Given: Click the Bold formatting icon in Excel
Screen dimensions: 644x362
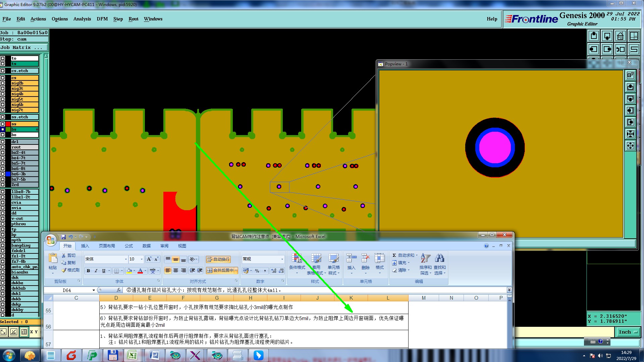Looking at the screenshot, I should pos(88,270).
